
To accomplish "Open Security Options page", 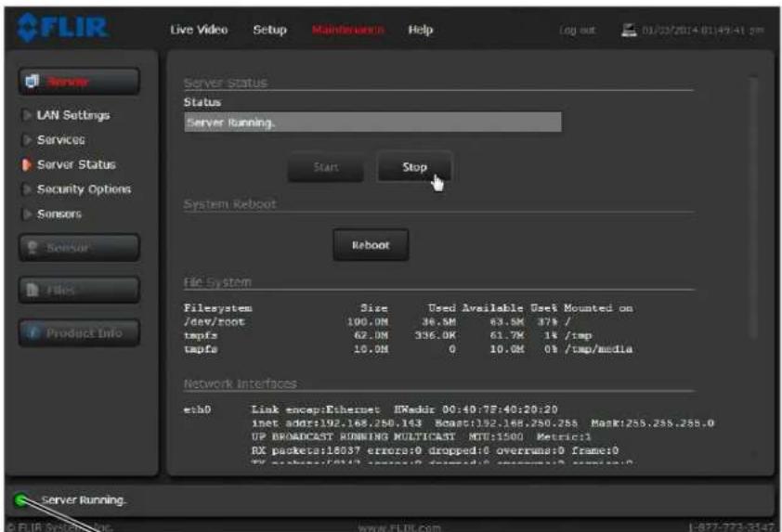I will tap(84, 189).
